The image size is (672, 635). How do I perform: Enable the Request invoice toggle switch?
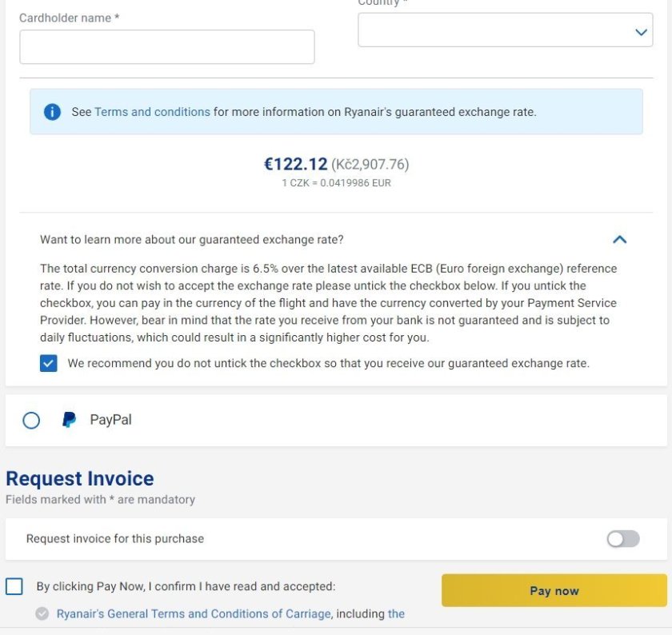[x=623, y=539]
